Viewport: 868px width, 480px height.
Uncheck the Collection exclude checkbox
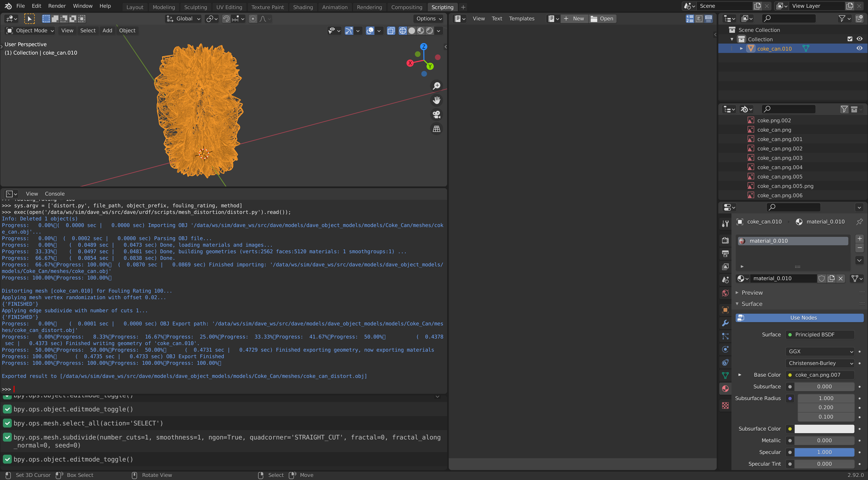click(x=850, y=39)
